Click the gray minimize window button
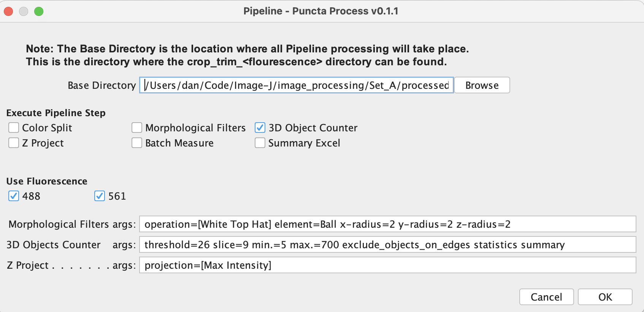Viewport: 644px width, 312px height. (x=24, y=11)
